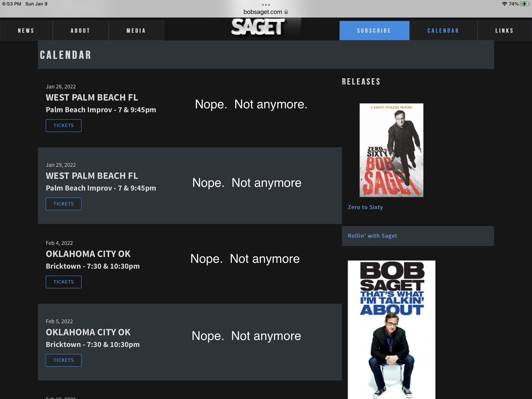
Task: Follow the Rollin' with Saget link
Action: [x=372, y=236]
